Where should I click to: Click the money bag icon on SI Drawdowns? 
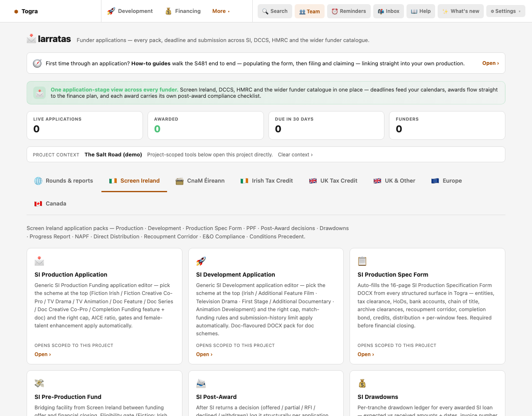pyautogui.click(x=362, y=384)
